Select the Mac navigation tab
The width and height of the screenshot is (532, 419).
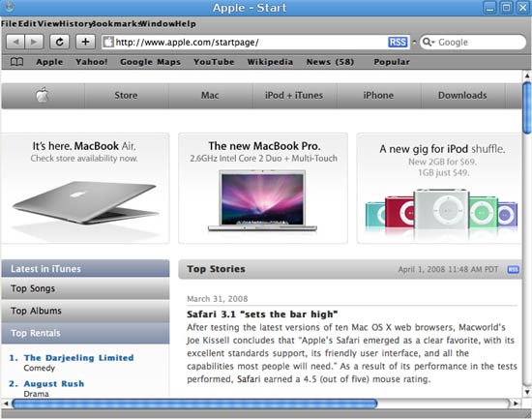(210, 96)
